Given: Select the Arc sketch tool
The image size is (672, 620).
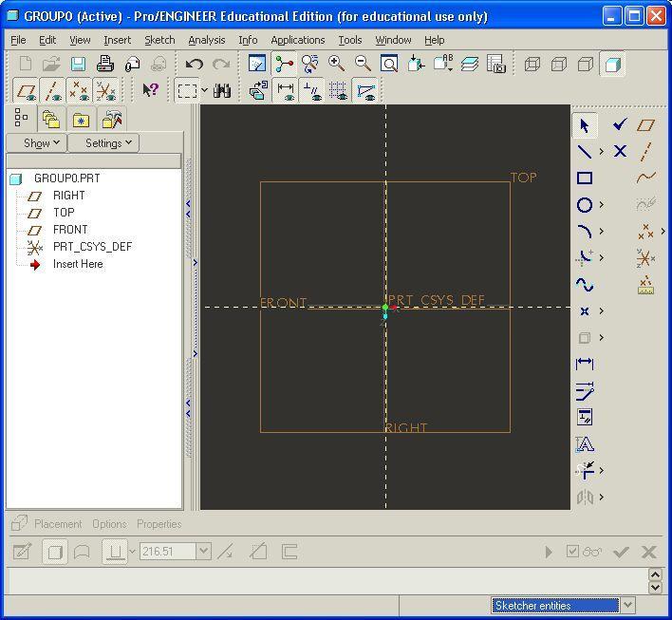Looking at the screenshot, I should click(x=585, y=232).
